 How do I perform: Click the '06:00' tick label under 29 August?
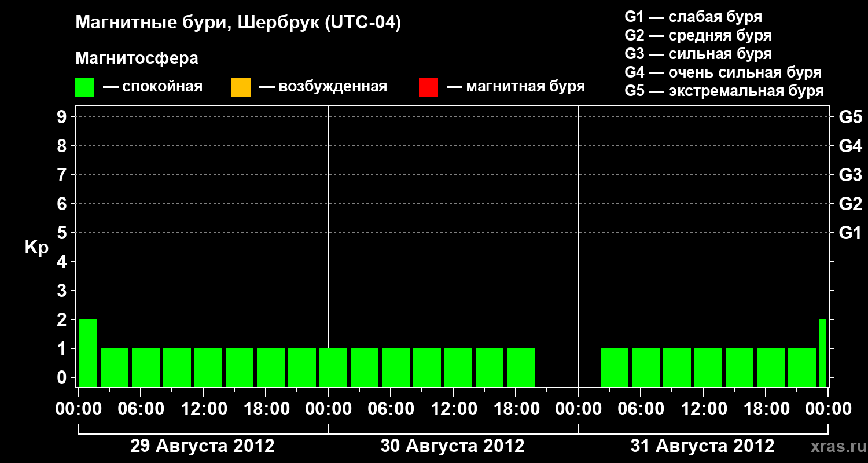(141, 409)
